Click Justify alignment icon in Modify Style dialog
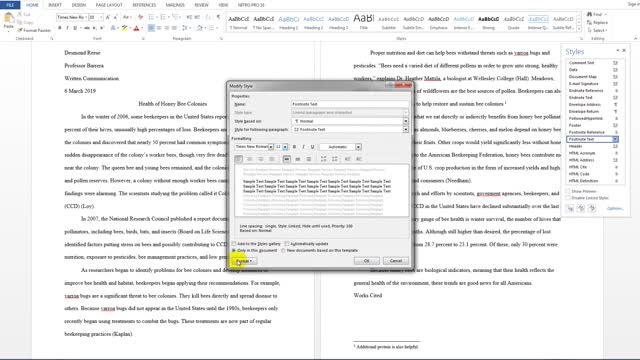The image size is (640, 360). (271, 159)
